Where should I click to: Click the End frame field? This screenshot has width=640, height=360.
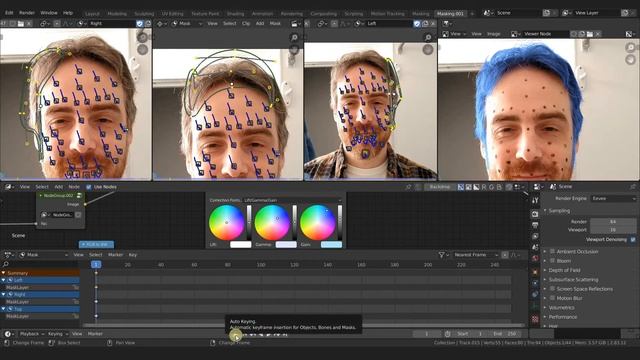[x=505, y=334]
